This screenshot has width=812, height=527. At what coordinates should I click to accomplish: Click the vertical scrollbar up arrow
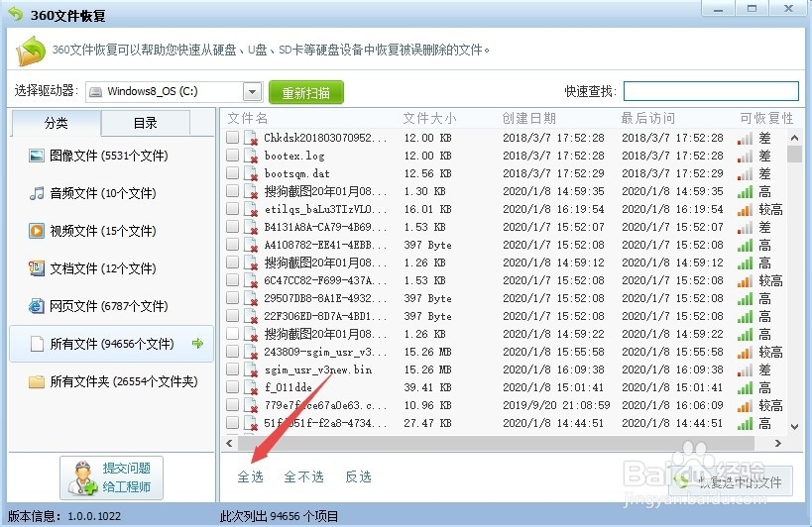coord(794,138)
